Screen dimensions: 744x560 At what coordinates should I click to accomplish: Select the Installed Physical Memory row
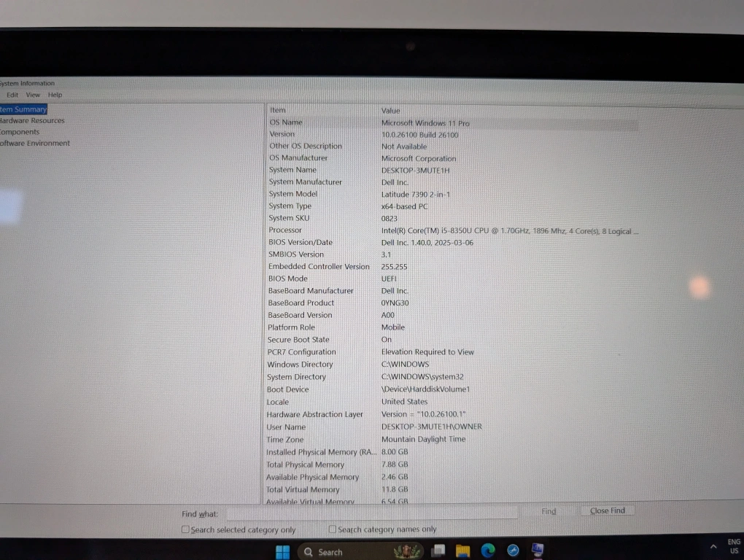click(453, 452)
